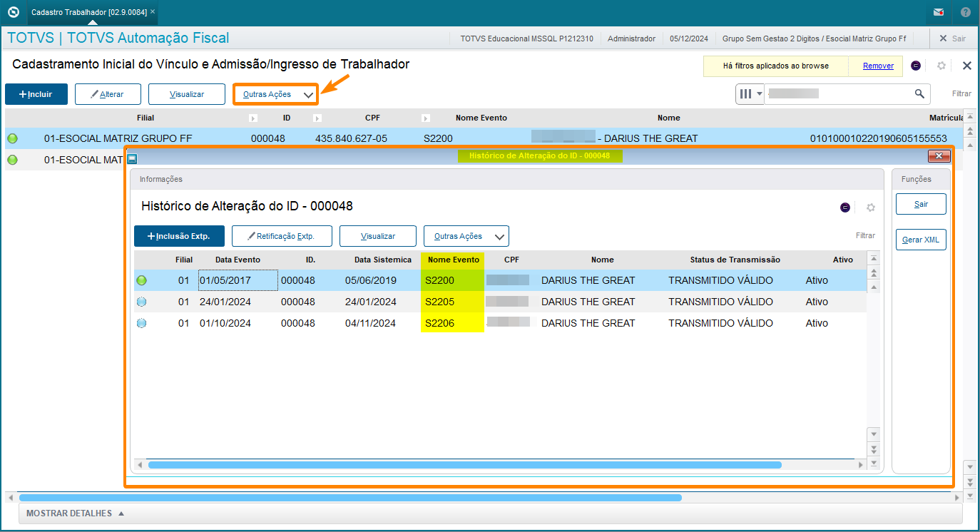
Task: Click the Gerar XML button
Action: tap(922, 240)
